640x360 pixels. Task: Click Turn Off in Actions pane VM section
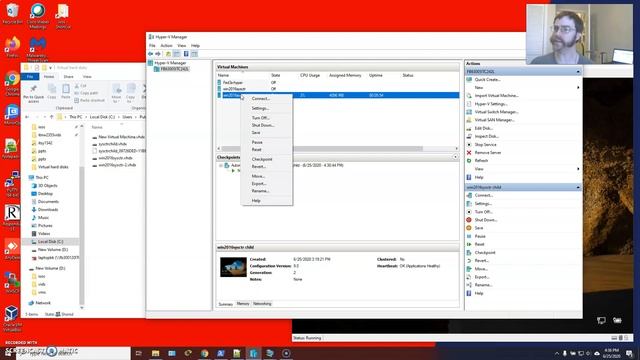click(x=483, y=212)
